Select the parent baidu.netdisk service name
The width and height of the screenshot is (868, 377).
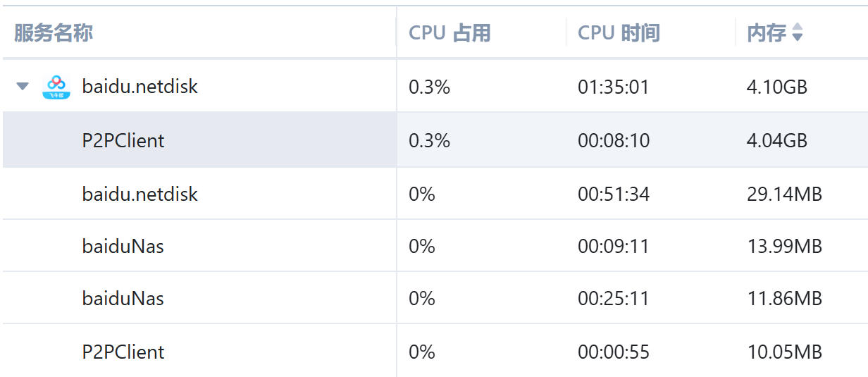pos(140,87)
